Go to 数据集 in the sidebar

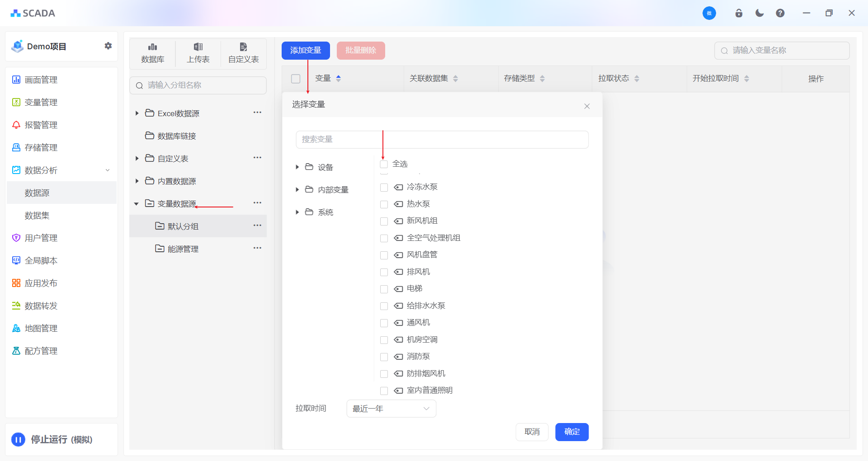(x=37, y=216)
